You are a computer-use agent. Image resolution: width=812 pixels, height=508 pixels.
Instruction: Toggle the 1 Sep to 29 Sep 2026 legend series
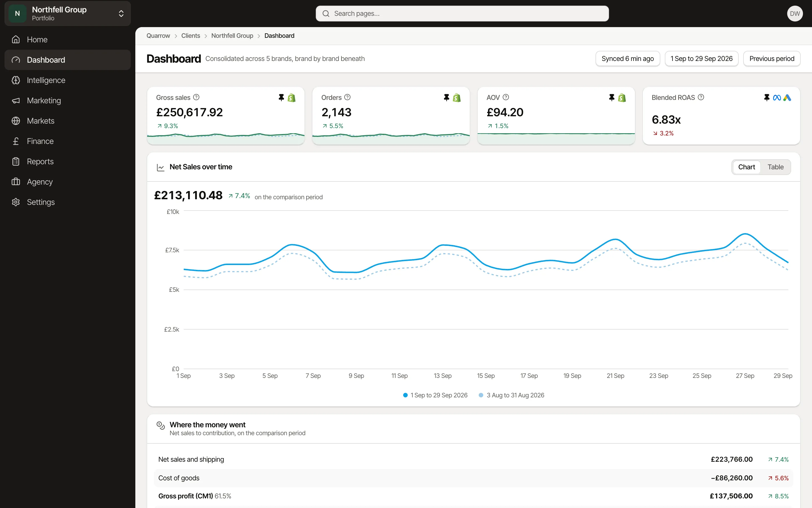pos(435,395)
